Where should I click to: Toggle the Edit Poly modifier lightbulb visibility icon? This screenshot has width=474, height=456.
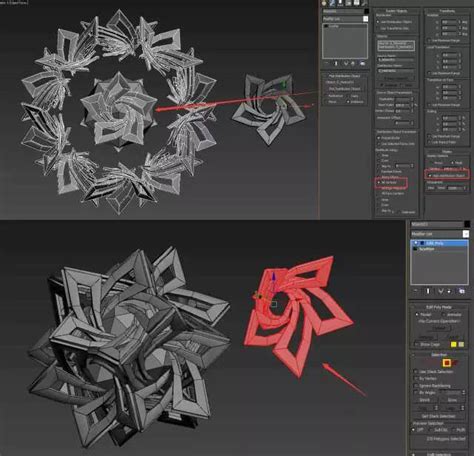(x=416, y=243)
